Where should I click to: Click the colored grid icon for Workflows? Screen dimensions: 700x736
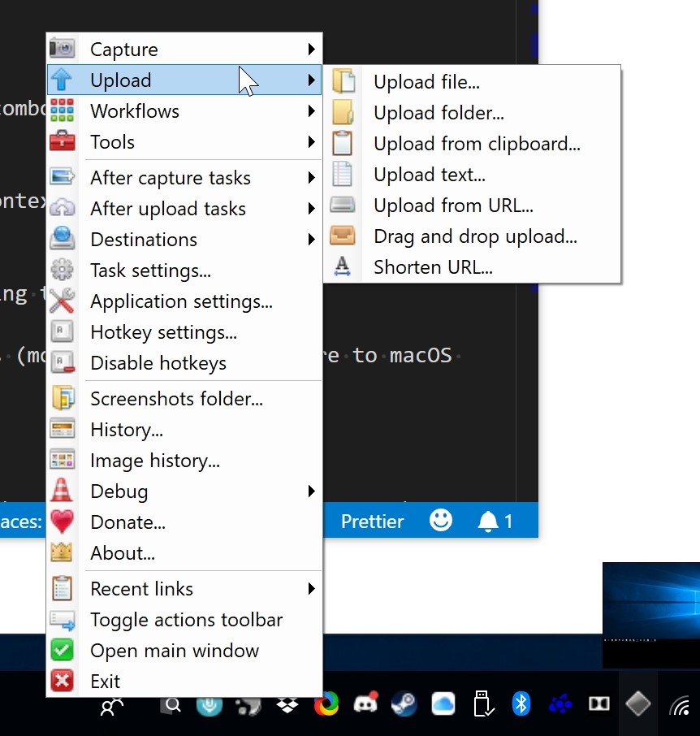[x=62, y=111]
